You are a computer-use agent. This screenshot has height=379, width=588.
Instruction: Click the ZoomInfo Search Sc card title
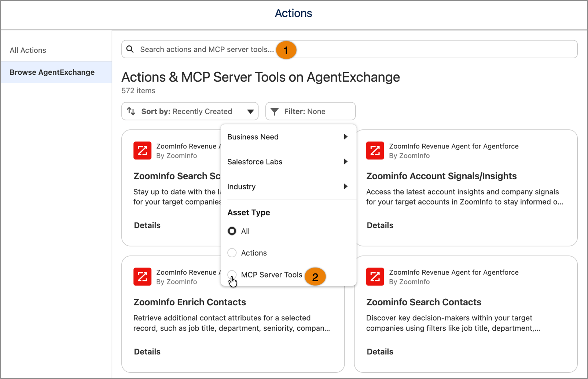pos(177,176)
